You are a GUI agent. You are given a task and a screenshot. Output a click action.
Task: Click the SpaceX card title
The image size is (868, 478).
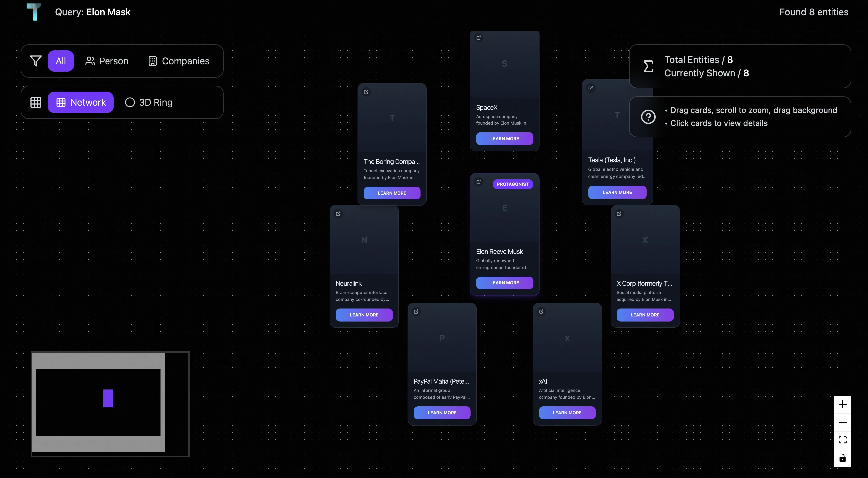(x=487, y=107)
